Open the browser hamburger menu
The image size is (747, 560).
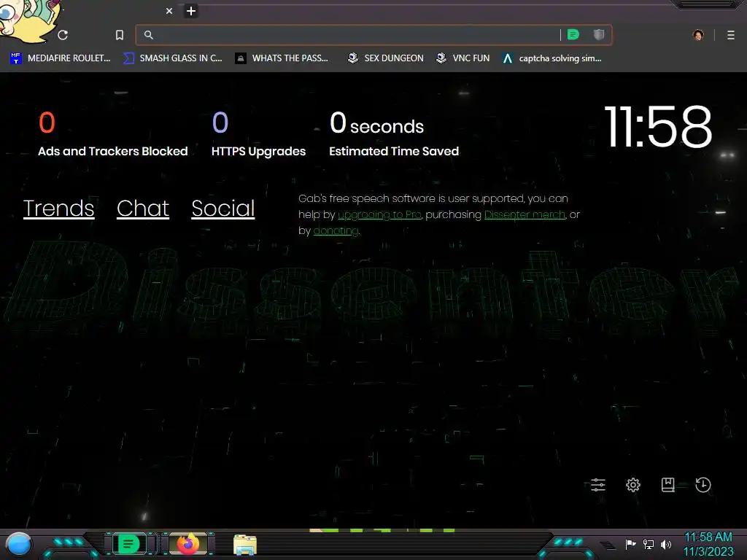[x=731, y=35]
